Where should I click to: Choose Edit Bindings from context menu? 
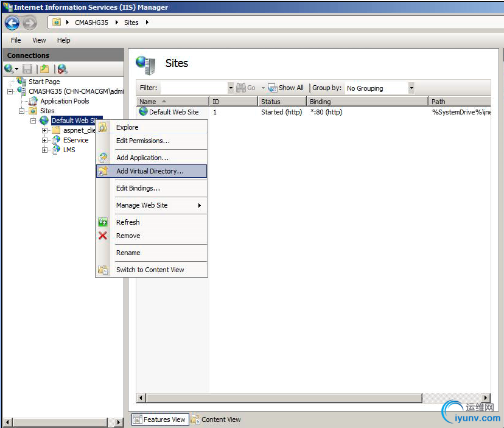(138, 188)
